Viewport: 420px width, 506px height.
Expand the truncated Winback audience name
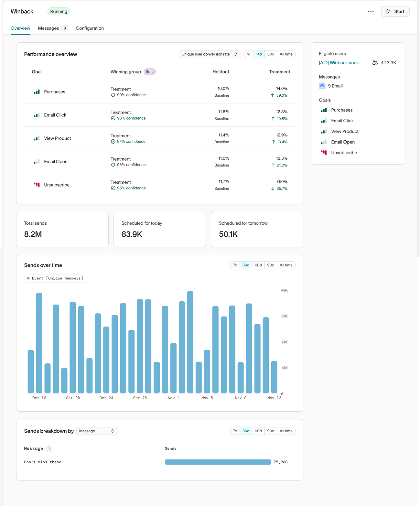click(340, 62)
